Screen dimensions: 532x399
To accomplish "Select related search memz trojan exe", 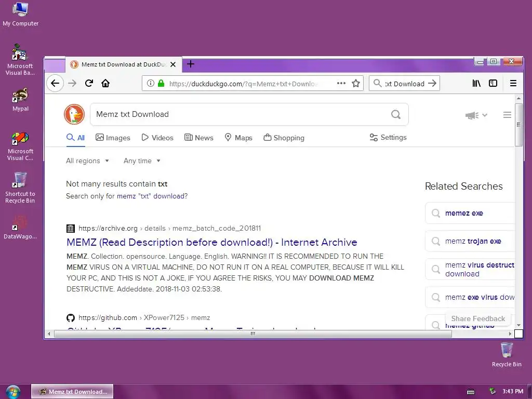I will click(470, 241).
